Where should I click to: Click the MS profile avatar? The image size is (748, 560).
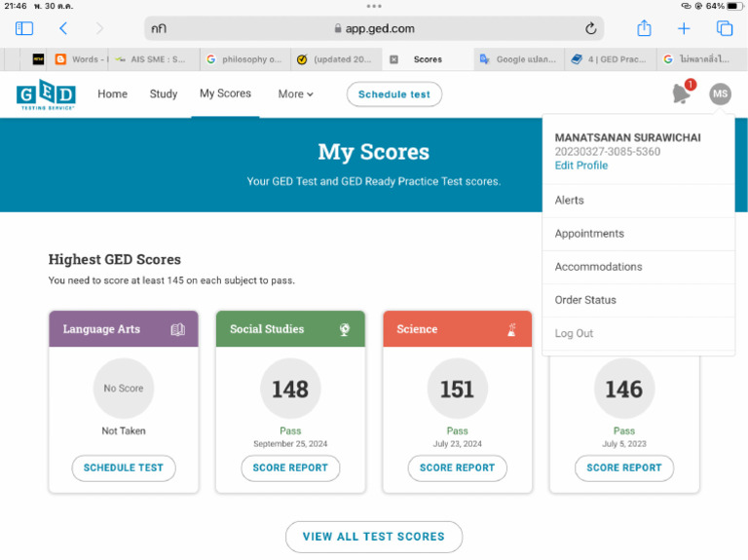click(x=720, y=93)
